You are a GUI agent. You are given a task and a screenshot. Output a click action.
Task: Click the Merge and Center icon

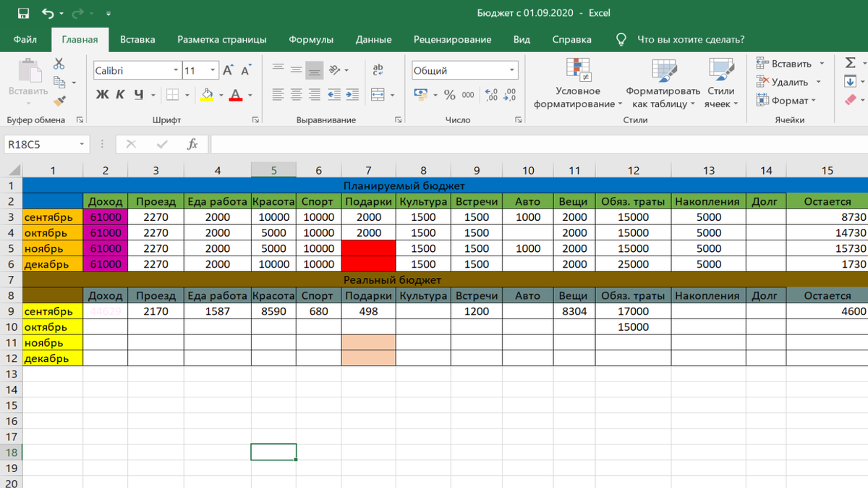point(378,95)
